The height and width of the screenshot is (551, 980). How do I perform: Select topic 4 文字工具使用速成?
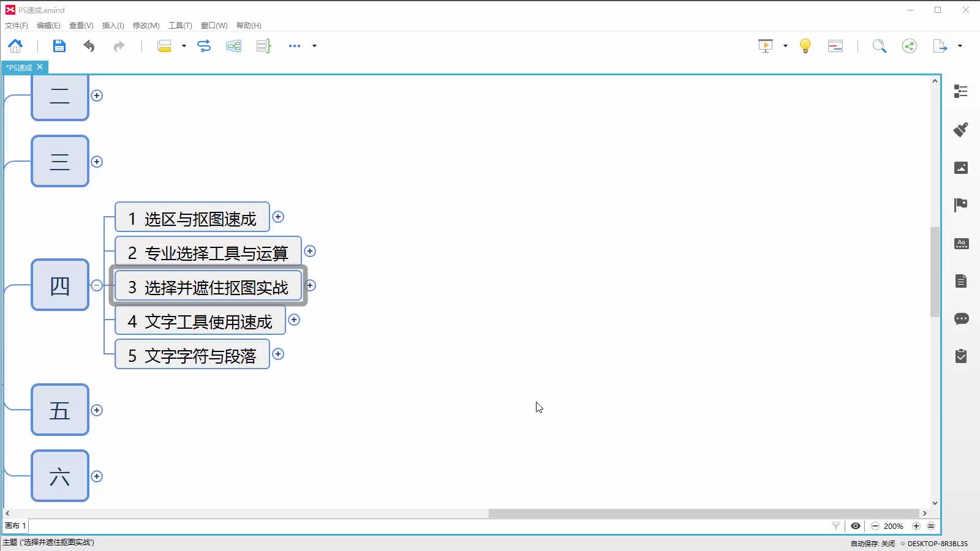pos(200,320)
